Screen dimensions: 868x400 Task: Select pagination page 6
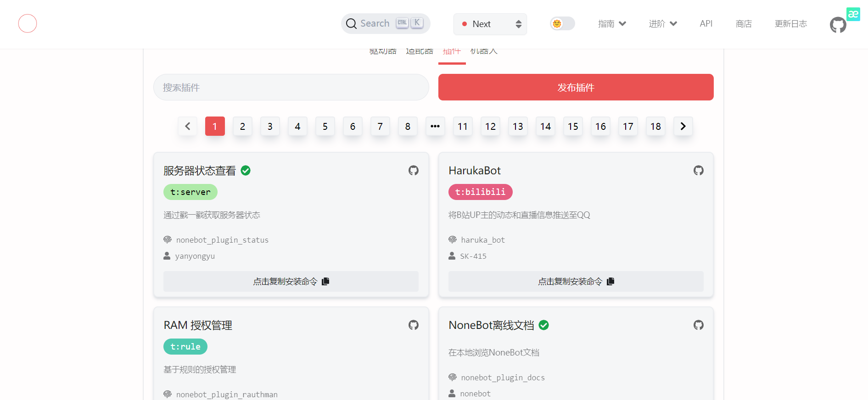pyautogui.click(x=353, y=126)
